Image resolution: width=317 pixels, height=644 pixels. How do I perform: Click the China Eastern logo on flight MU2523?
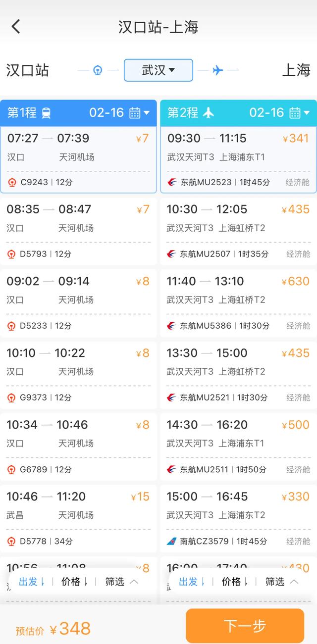pos(172,182)
